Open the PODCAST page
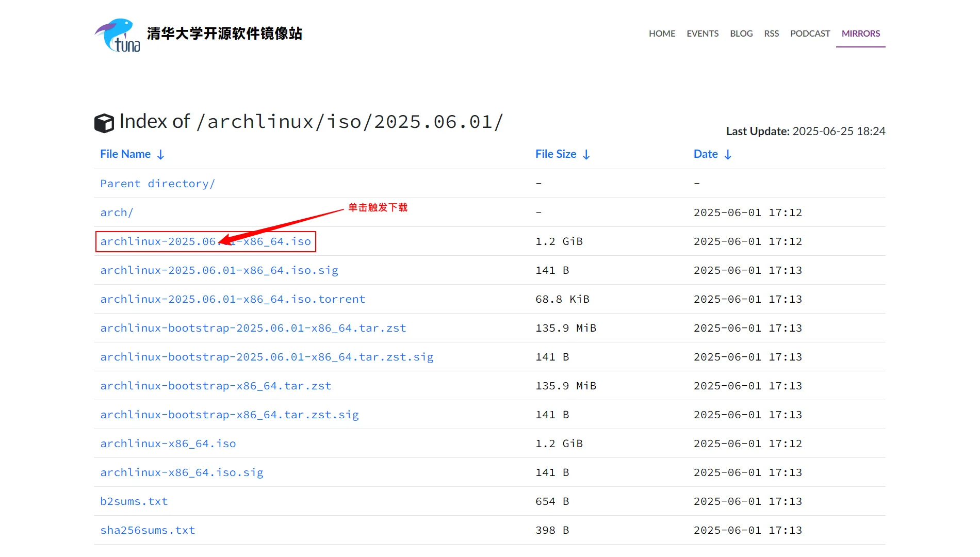The image size is (980, 557). (x=810, y=34)
